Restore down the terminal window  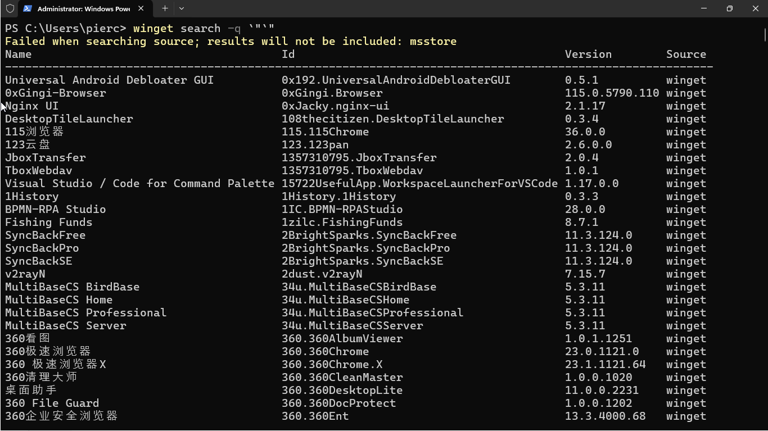click(x=730, y=8)
